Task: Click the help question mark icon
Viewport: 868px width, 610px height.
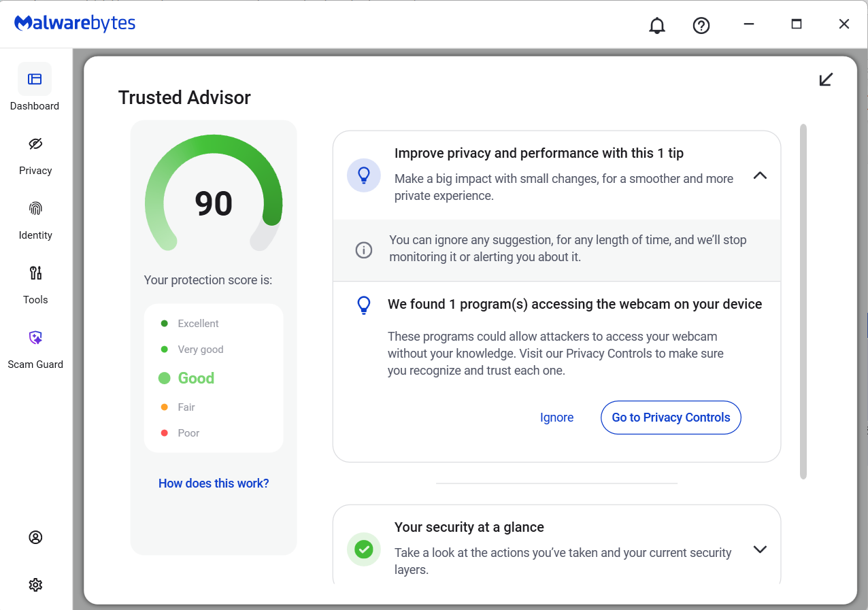Action: pos(701,25)
